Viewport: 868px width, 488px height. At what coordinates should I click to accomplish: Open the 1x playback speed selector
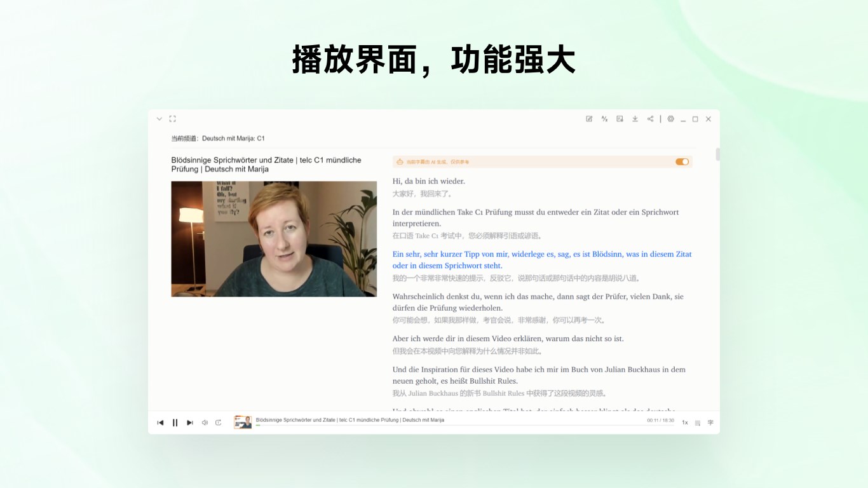(x=685, y=423)
